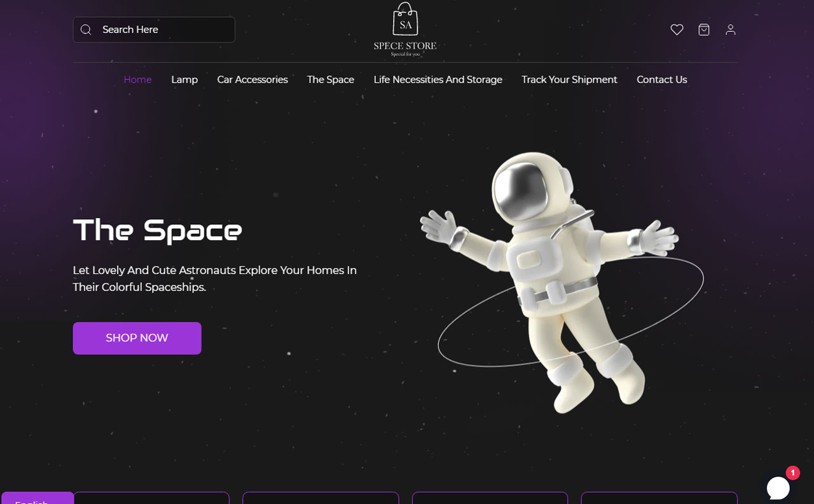Viewport: 814px width, 504px height.
Task: Click the magnifier search icon
Action: tap(86, 30)
